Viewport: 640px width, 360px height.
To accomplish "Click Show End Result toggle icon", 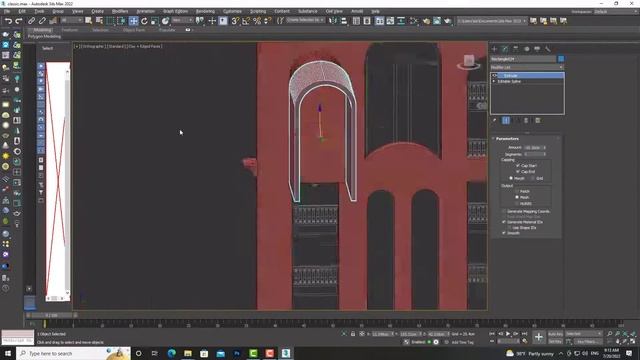I will click(x=506, y=120).
